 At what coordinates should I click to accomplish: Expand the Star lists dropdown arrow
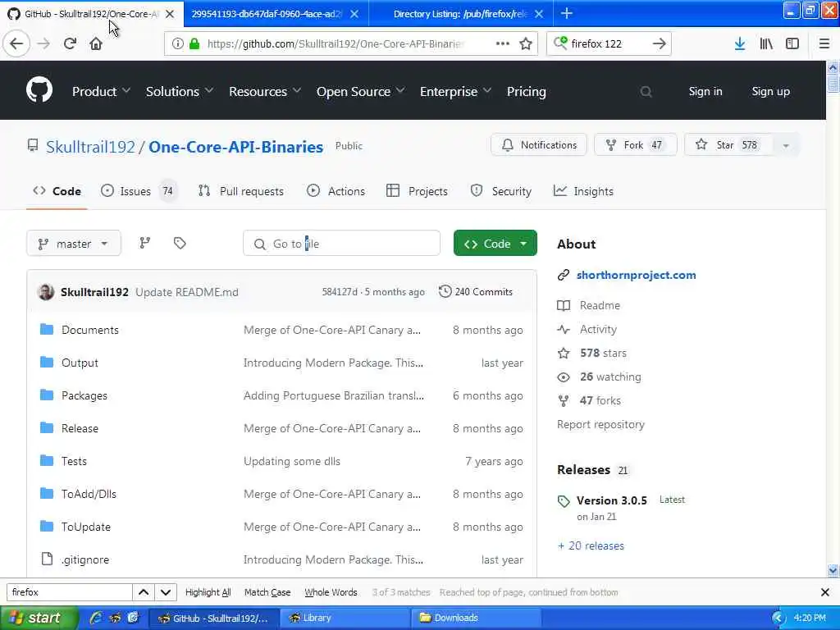pos(786,145)
